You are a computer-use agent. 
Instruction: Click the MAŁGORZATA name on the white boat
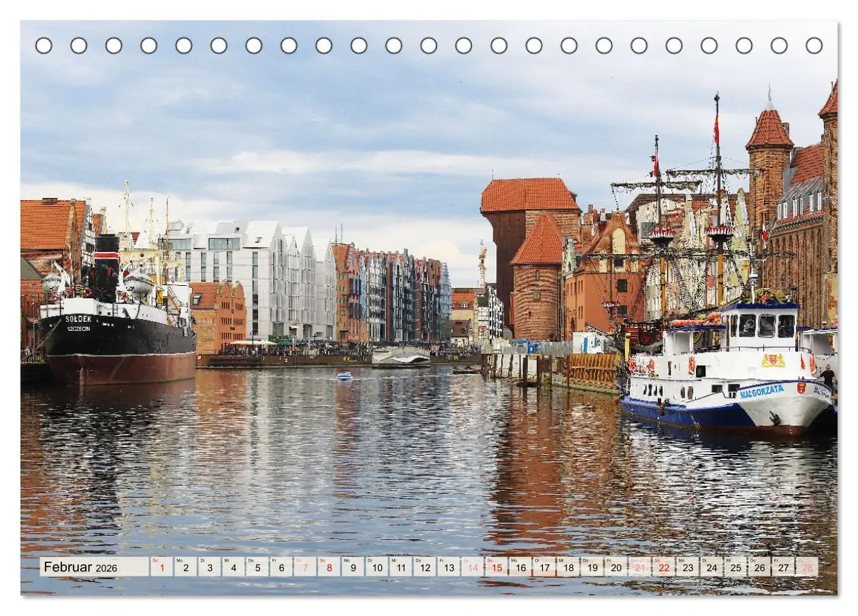coord(762,392)
